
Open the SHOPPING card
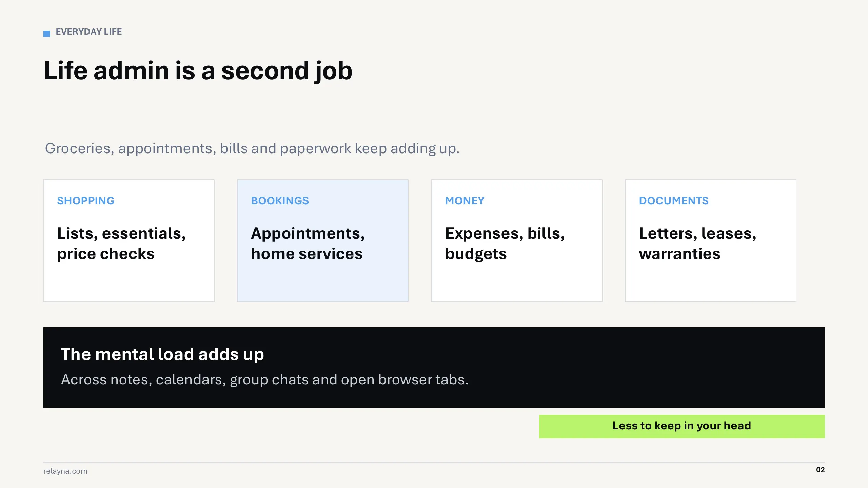[x=129, y=241]
